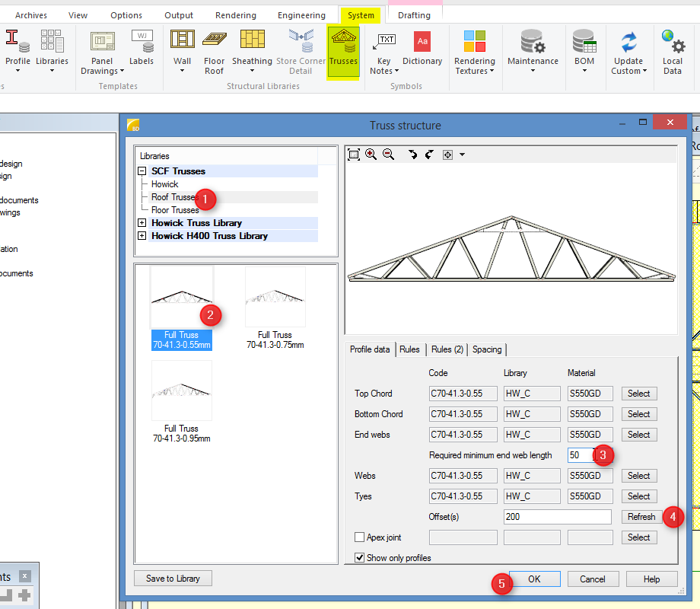Expand Howick H400 Truss Library node
700x609 pixels.
[x=142, y=236]
